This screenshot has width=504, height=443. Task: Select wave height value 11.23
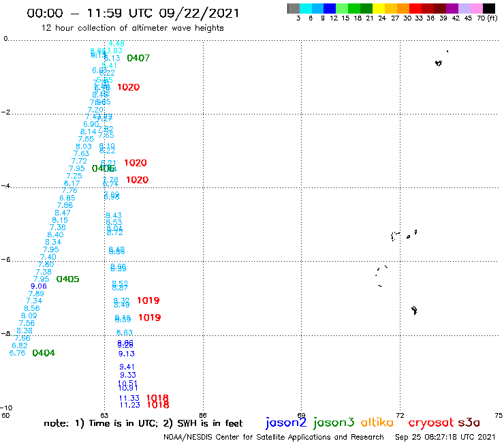click(x=130, y=405)
